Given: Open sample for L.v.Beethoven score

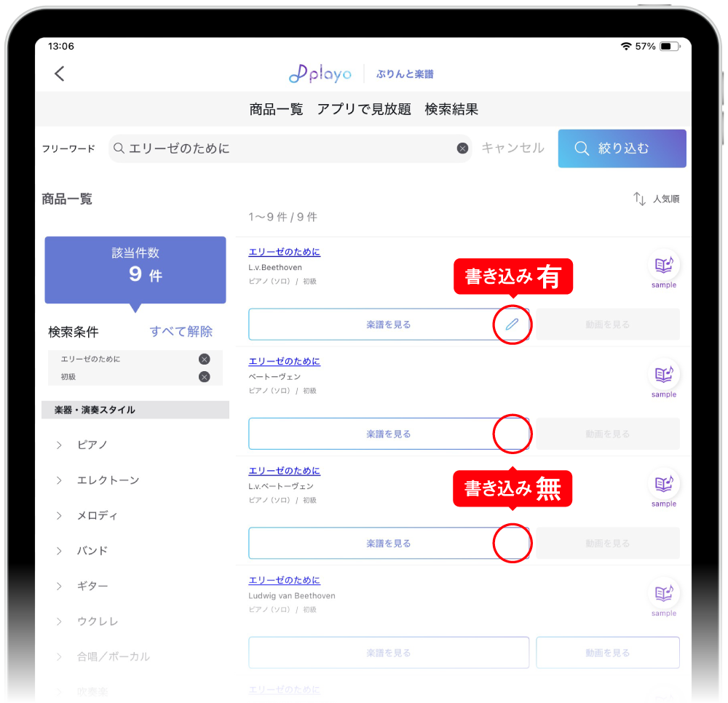Looking at the screenshot, I should [x=663, y=269].
